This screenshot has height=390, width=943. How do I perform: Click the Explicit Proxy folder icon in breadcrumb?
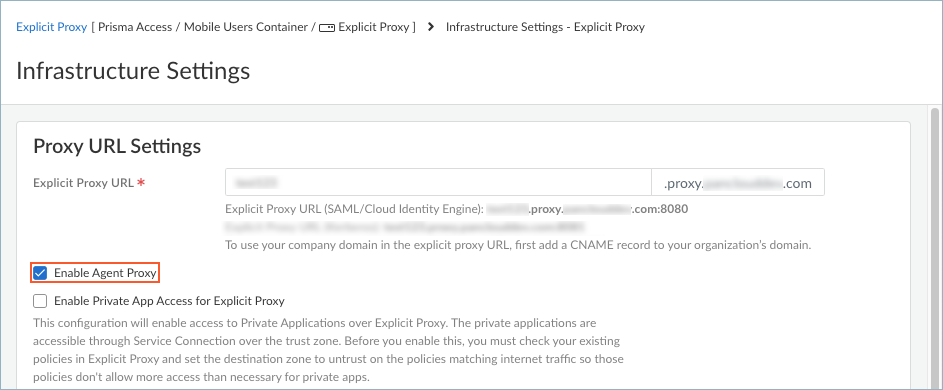click(x=327, y=28)
